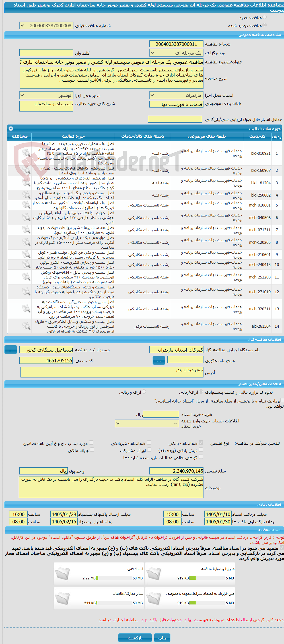Click مهلت دریافت اسناد date field
Screen dimensions: 284x644
tap(218, 514)
